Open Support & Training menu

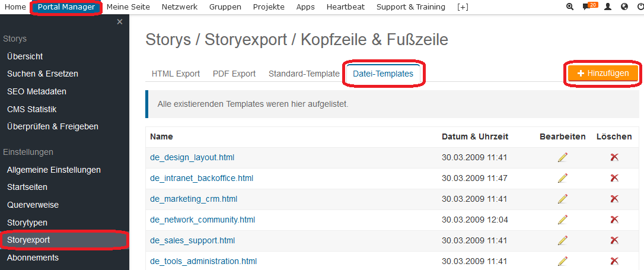(411, 7)
